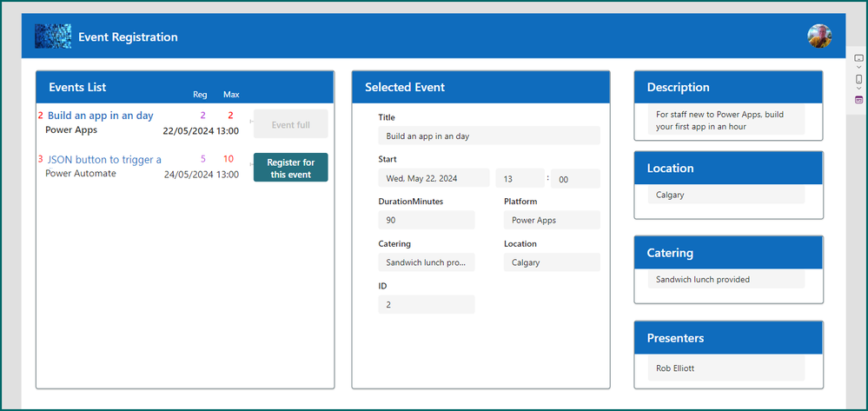Screen dimensions: 868x411
Task: Click Sandwich lunch provided in the Catering card
Action: tap(703, 280)
